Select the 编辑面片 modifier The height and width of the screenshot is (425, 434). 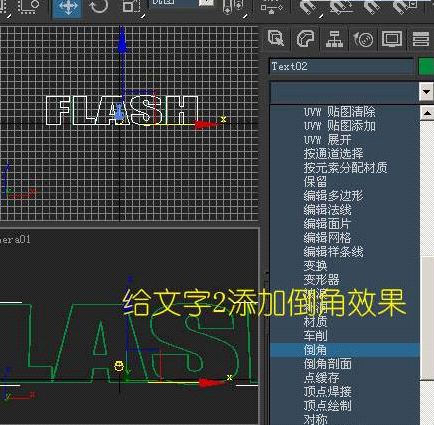[x=327, y=223]
